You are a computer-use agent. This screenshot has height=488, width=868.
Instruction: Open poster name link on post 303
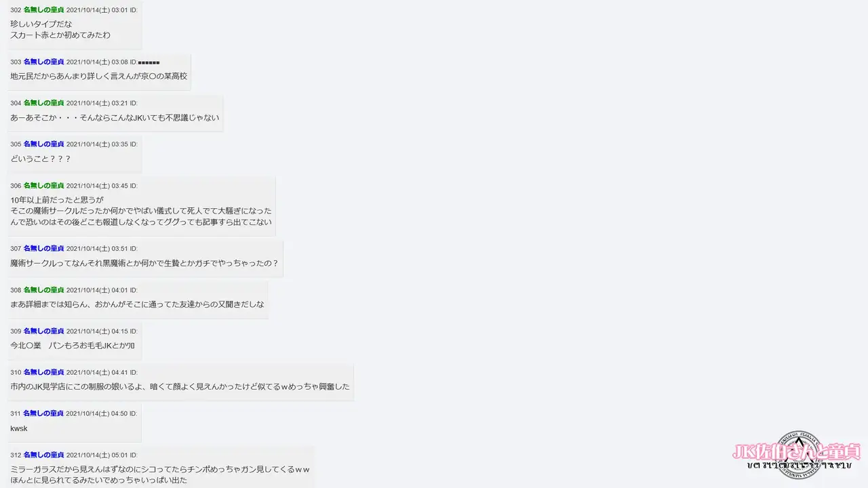(43, 62)
